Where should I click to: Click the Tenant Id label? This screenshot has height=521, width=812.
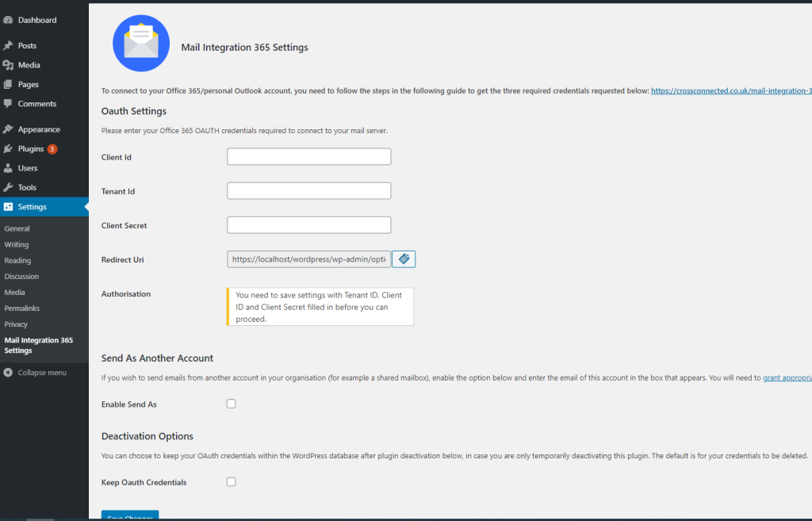point(117,191)
